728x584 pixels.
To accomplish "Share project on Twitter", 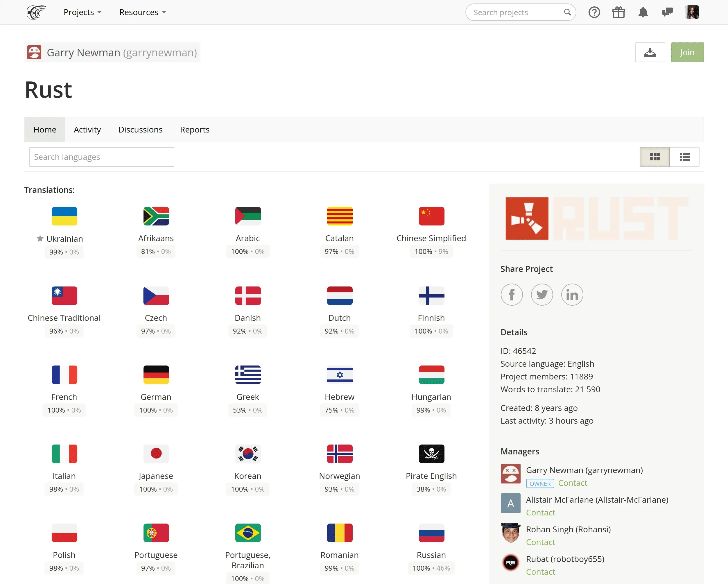I will pyautogui.click(x=541, y=295).
